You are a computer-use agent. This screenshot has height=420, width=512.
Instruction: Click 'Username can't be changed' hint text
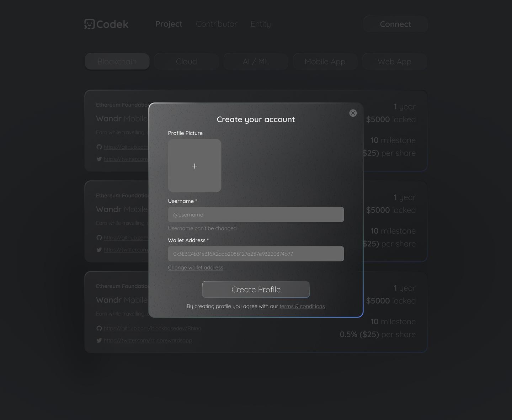(202, 228)
